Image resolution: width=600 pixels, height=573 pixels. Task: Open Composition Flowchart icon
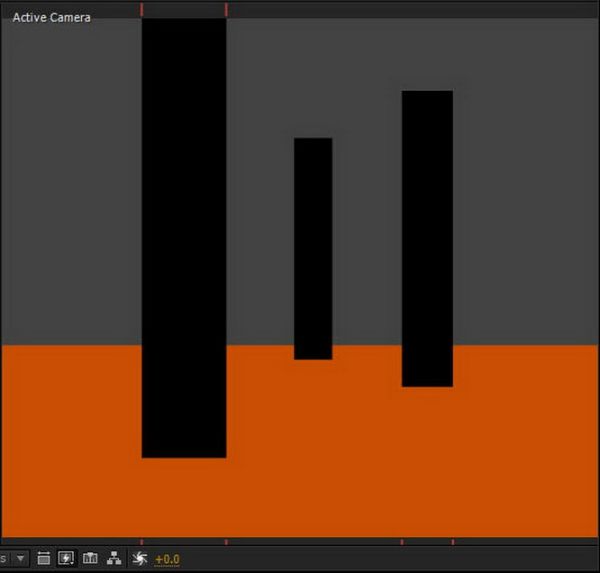(x=114, y=558)
